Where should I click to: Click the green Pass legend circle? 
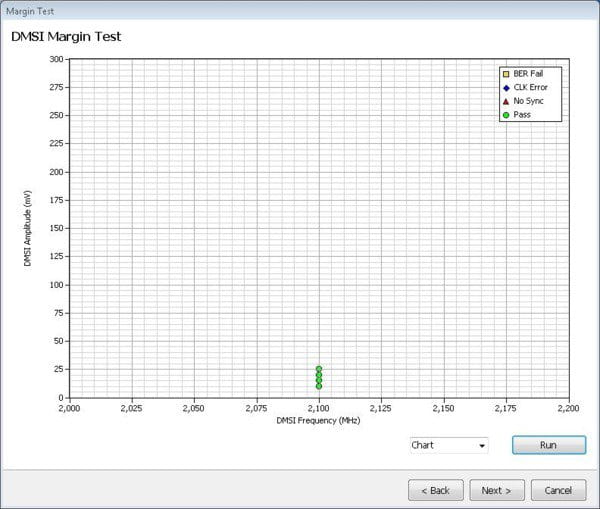tap(506, 115)
